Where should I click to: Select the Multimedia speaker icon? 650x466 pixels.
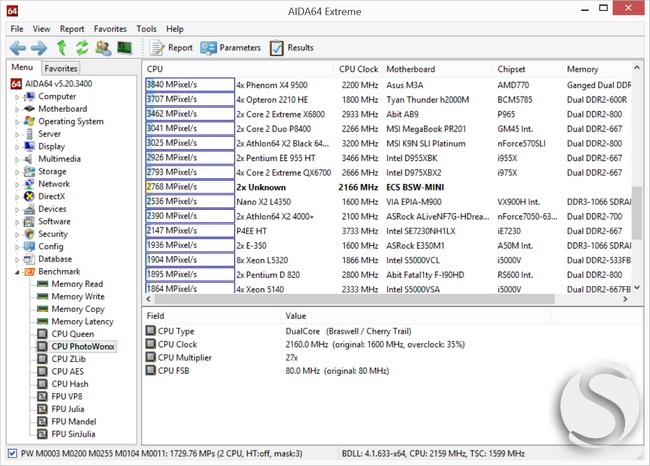(x=28, y=159)
